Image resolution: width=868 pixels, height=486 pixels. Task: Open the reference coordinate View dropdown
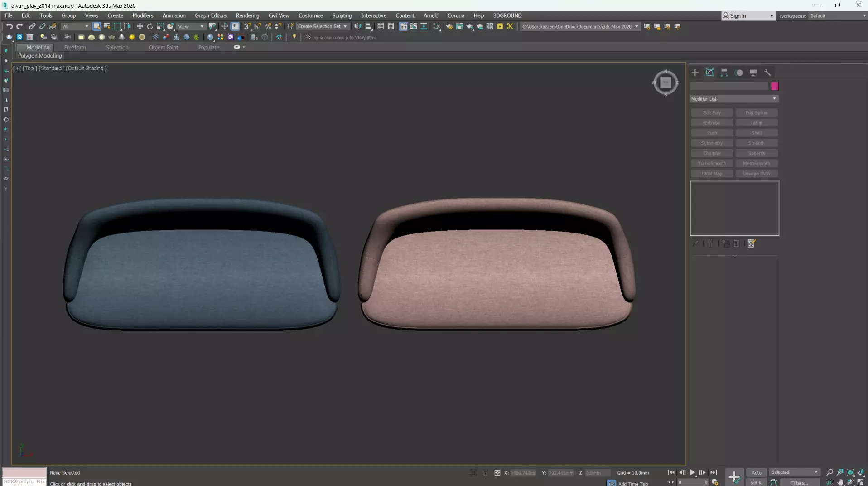tap(191, 26)
